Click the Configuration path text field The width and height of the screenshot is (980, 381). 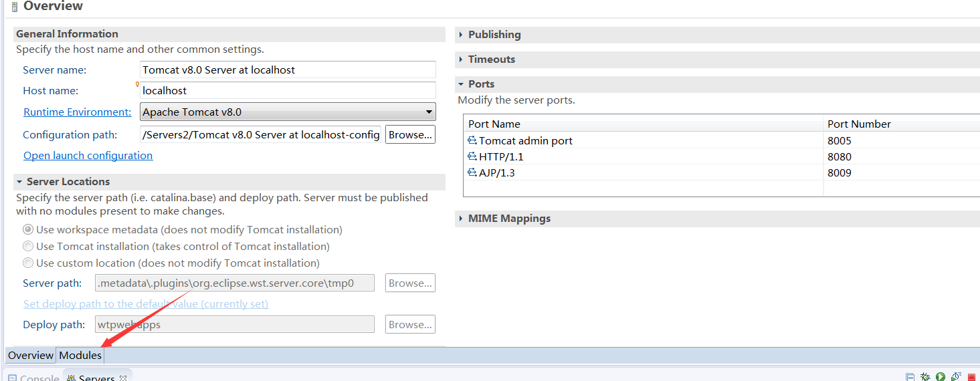coord(261,134)
